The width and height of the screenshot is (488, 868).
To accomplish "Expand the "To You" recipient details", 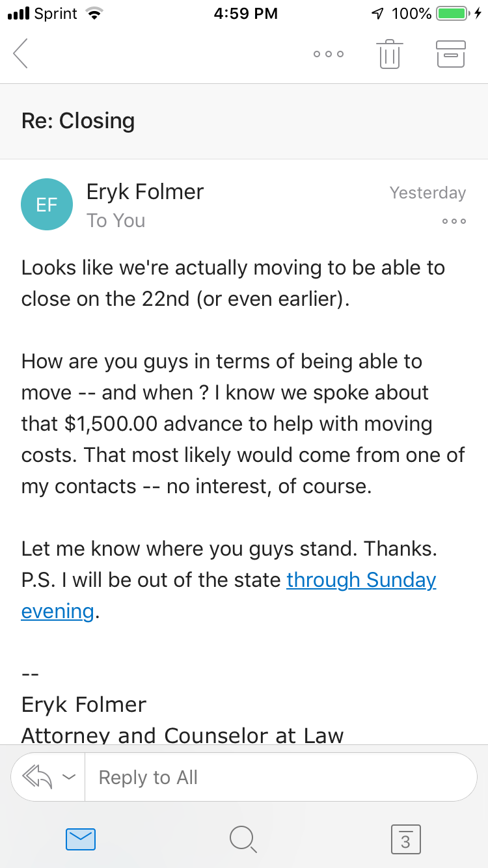I will tap(116, 221).
